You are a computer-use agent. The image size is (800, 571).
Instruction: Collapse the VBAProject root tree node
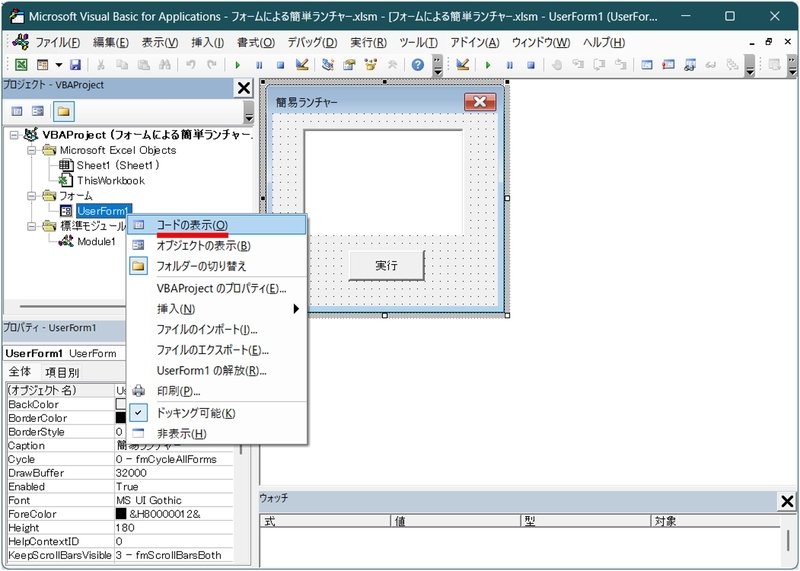click(14, 135)
